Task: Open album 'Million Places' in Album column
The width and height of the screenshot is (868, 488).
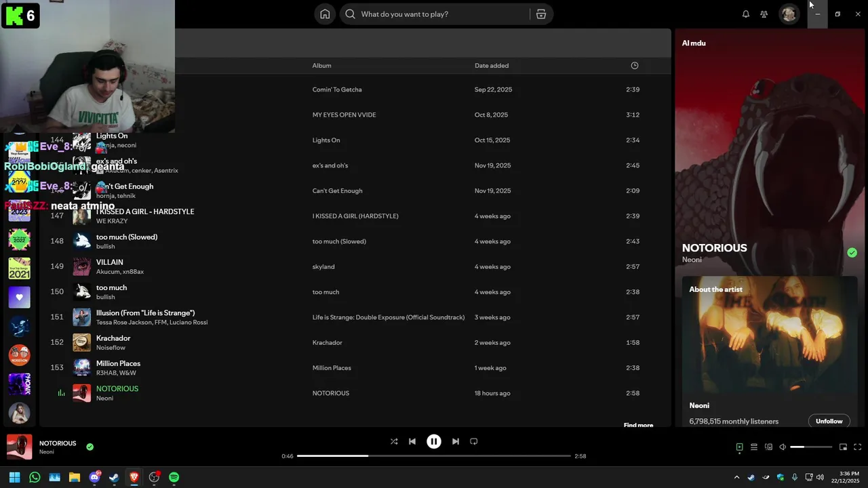Action: pos(332,368)
